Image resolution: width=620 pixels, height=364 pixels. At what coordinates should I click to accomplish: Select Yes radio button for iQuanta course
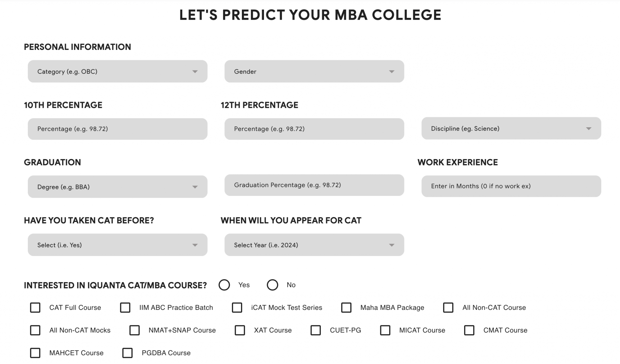224,285
